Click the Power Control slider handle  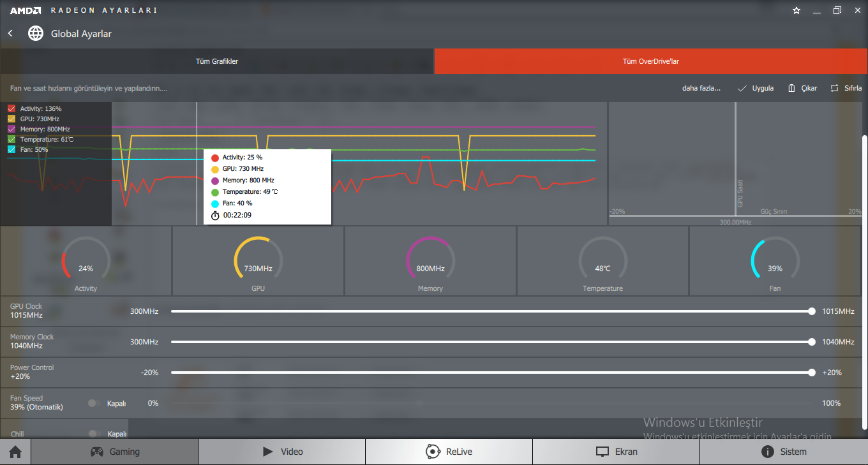click(812, 373)
